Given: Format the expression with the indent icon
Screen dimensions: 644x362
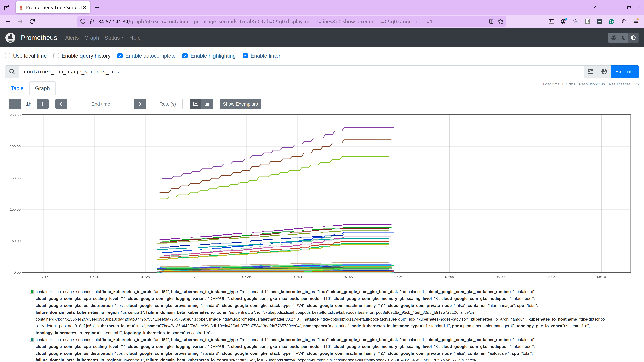Looking at the screenshot, I should click(x=591, y=72).
